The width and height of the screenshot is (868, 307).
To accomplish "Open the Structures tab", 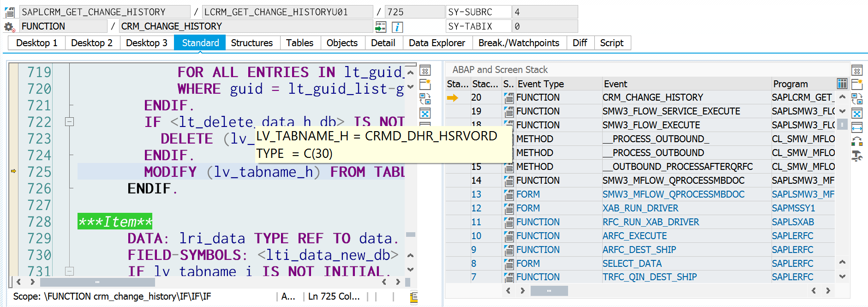I will point(251,43).
